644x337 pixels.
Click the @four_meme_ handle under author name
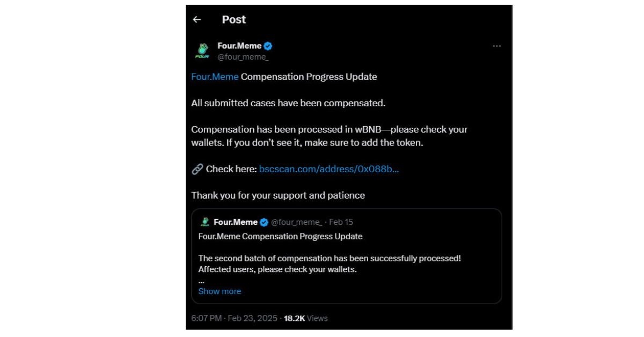pyautogui.click(x=243, y=57)
